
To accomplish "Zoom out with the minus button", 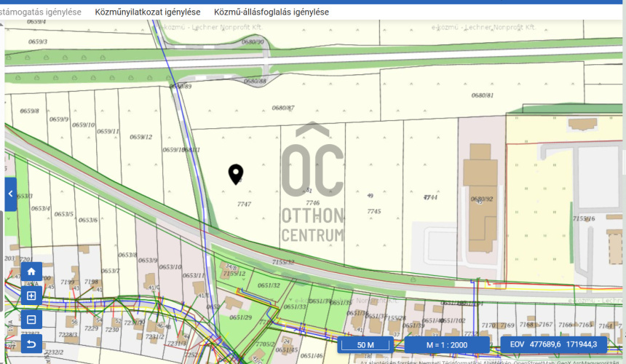I will pyautogui.click(x=31, y=320).
